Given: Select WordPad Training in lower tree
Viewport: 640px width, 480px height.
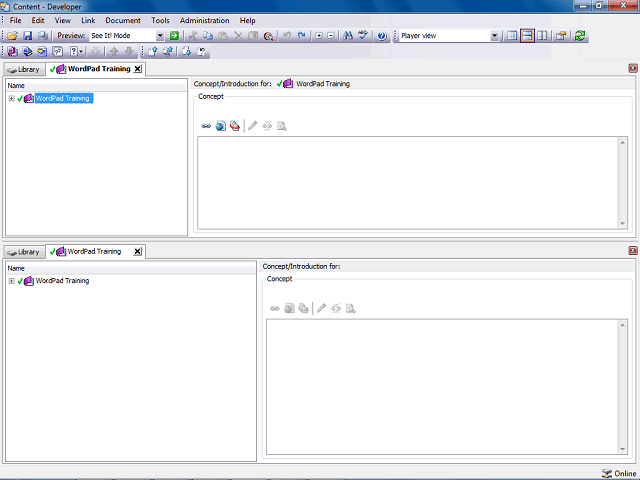Looking at the screenshot, I should (62, 281).
